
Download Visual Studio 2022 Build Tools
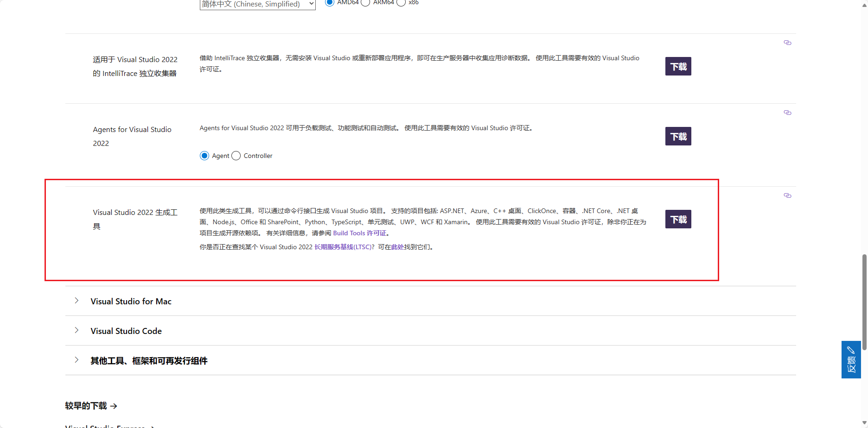point(678,219)
